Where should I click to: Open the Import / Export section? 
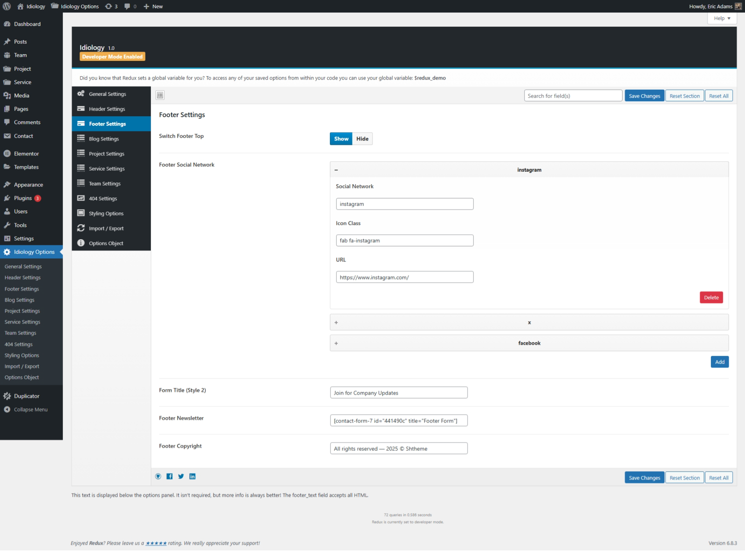pyautogui.click(x=106, y=228)
